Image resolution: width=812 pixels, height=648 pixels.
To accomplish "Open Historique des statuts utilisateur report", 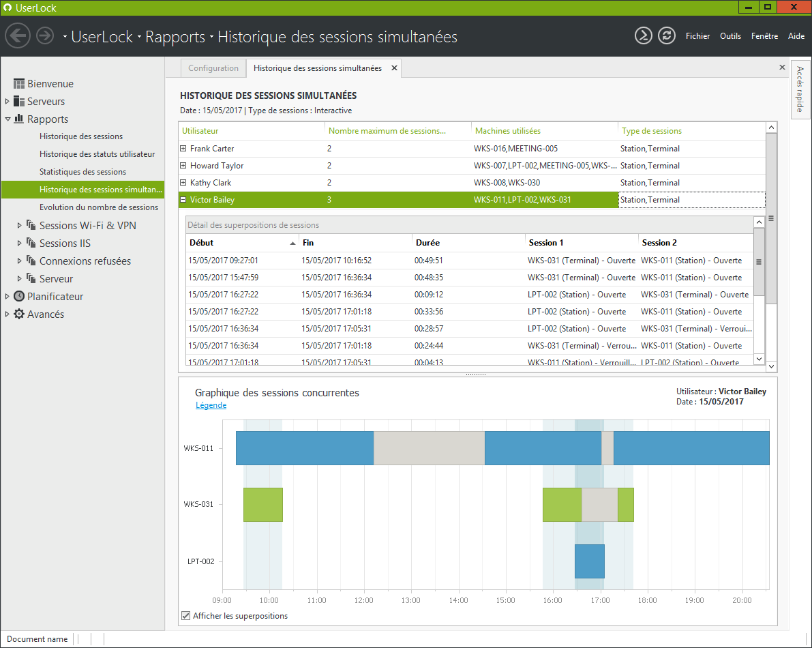I will coord(97,154).
